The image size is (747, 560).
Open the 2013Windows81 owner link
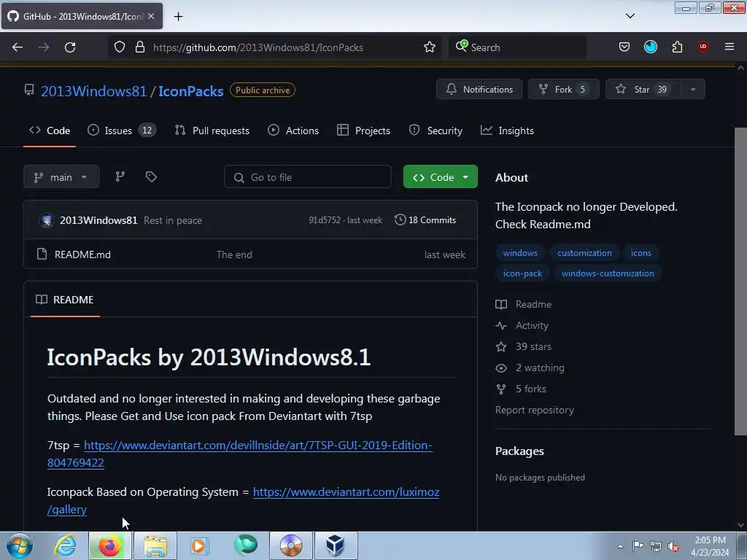[x=94, y=91]
